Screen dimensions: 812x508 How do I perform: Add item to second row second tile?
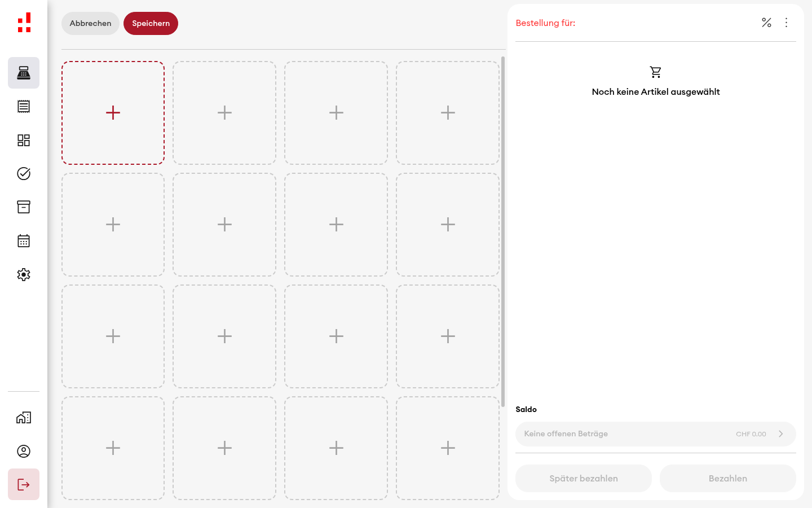point(224,225)
